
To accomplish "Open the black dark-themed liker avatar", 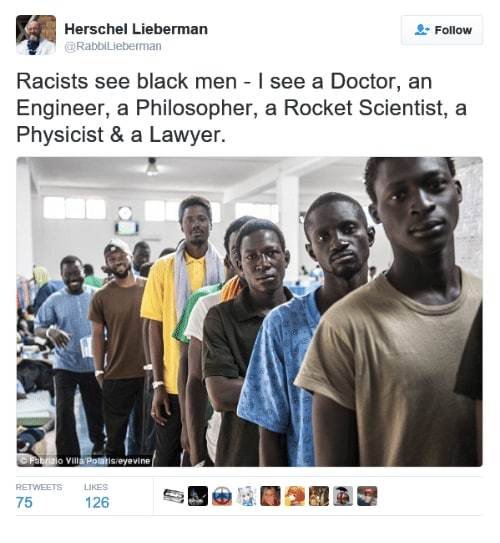I will click(x=198, y=496).
